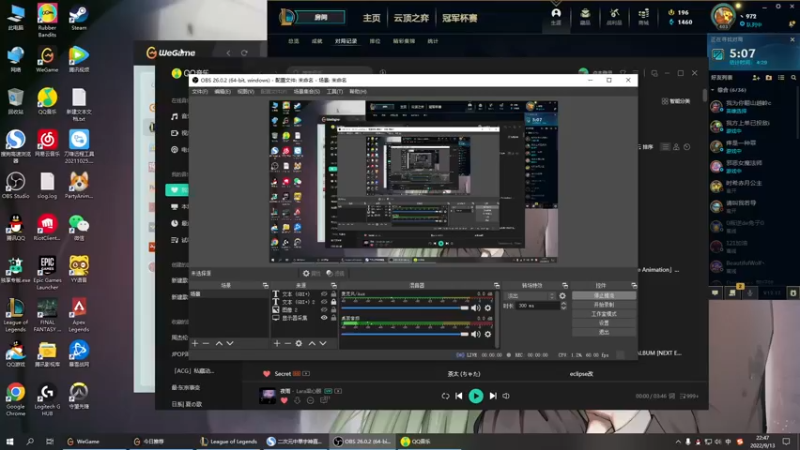Click 退出 exit button in OBS controls

tap(604, 332)
